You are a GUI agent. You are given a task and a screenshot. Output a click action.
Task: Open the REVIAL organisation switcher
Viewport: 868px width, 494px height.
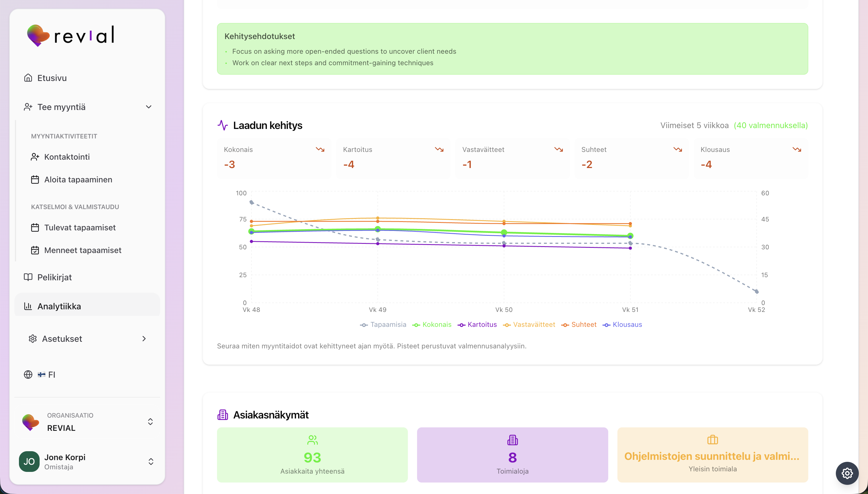tap(150, 422)
